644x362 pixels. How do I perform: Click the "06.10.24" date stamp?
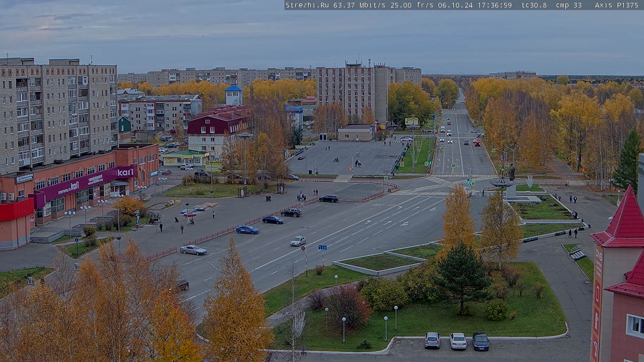point(455,5)
